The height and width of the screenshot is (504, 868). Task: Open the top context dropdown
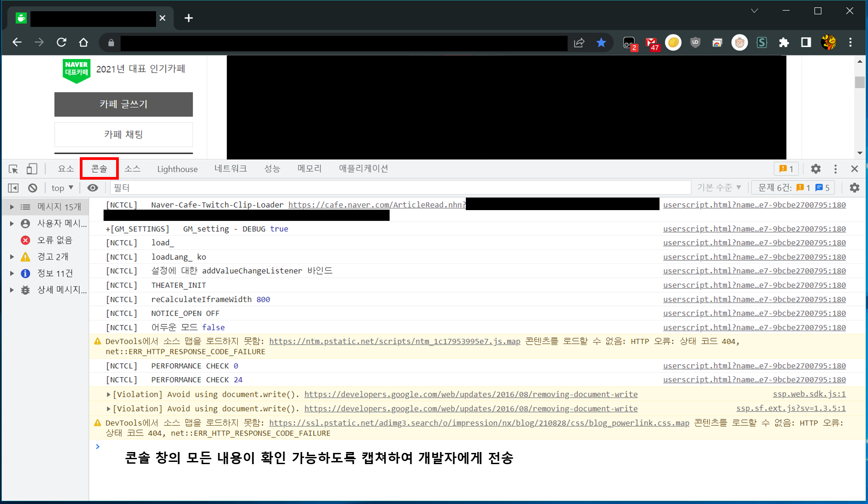click(x=62, y=188)
